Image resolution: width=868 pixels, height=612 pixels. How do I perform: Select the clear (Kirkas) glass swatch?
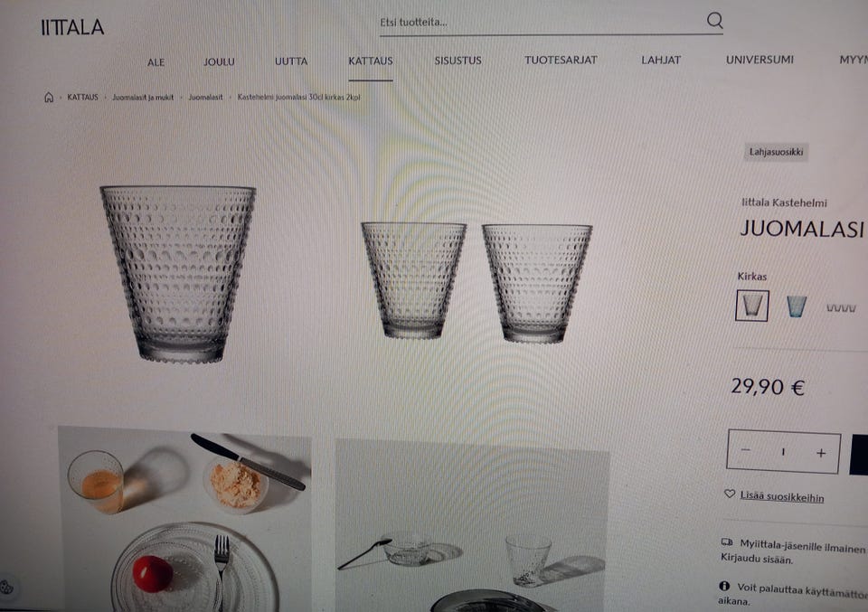(751, 306)
